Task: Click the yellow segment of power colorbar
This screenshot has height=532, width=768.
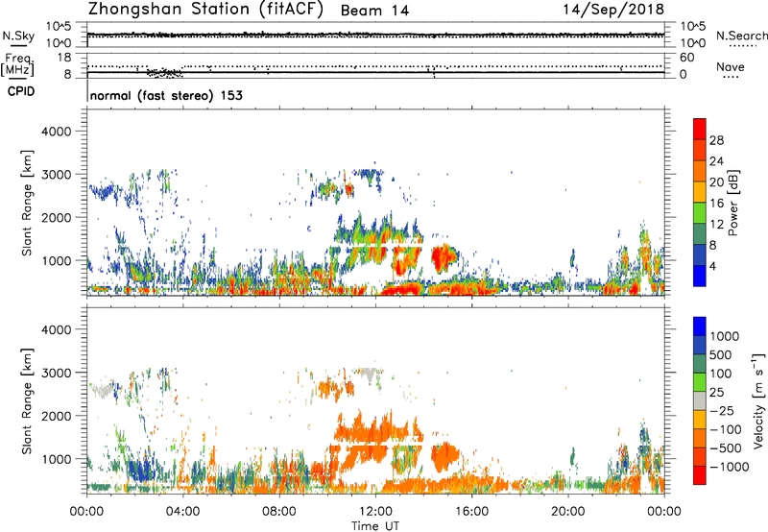Action: click(700, 191)
